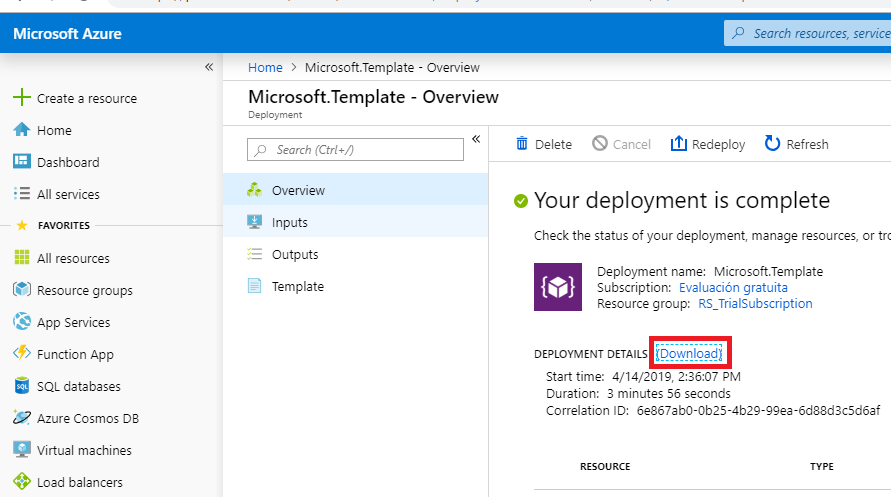
Task: Click the Duration 3 minutes 56 seconds text
Action: [669, 394]
